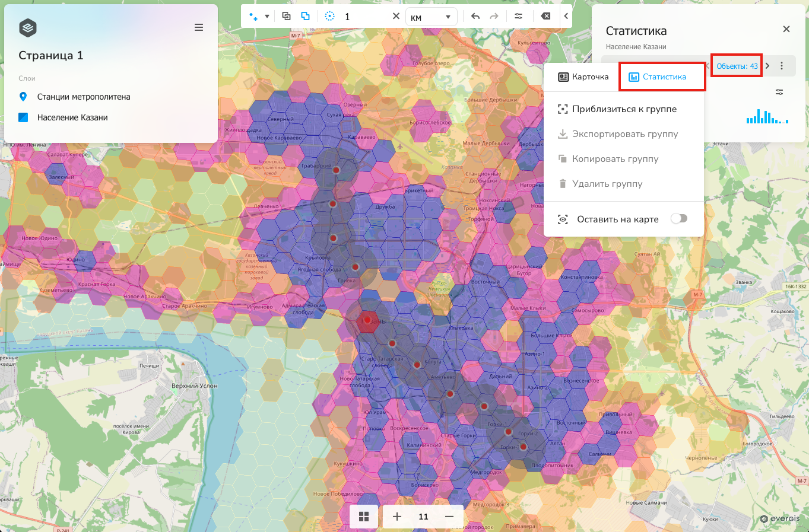Click the Верхний Услон map label
Viewport: 809px width, 532px height.
pyautogui.click(x=194, y=386)
